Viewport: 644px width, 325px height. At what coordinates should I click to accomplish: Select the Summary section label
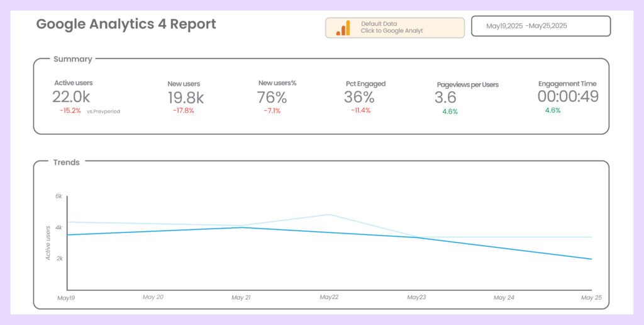pyautogui.click(x=73, y=59)
